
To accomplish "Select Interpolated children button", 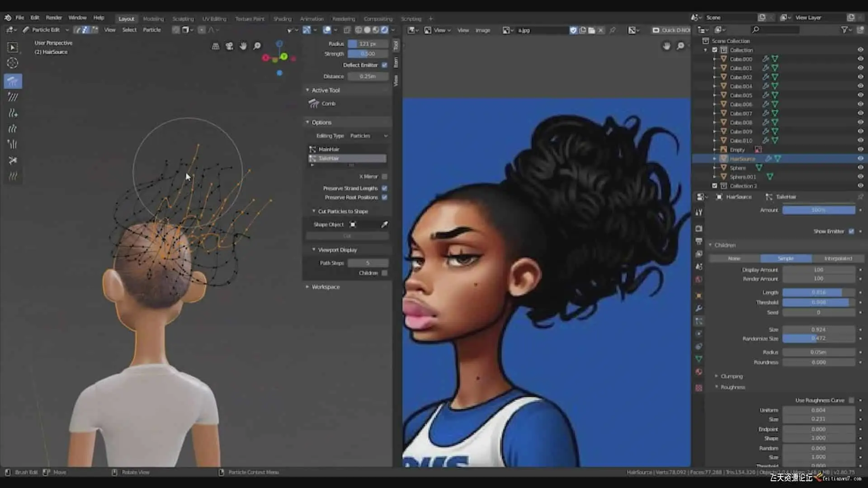I will (x=838, y=258).
